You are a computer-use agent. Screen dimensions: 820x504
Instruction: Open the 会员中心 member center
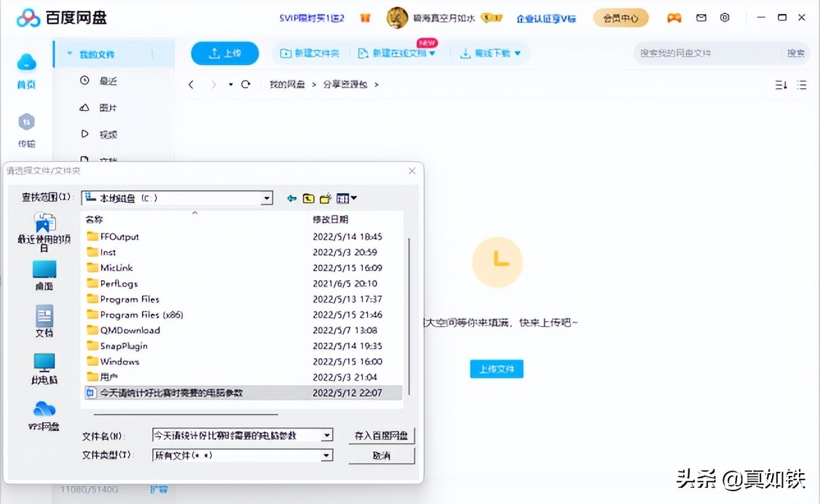(620, 18)
